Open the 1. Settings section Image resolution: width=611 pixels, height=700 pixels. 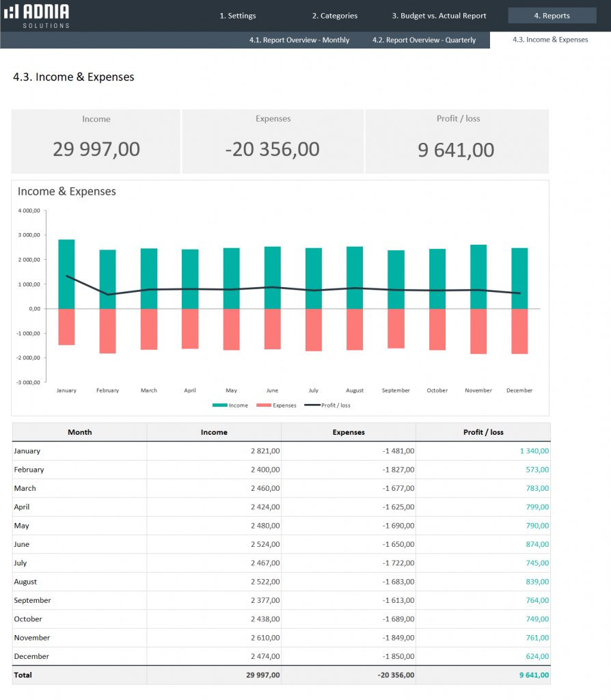coord(237,15)
